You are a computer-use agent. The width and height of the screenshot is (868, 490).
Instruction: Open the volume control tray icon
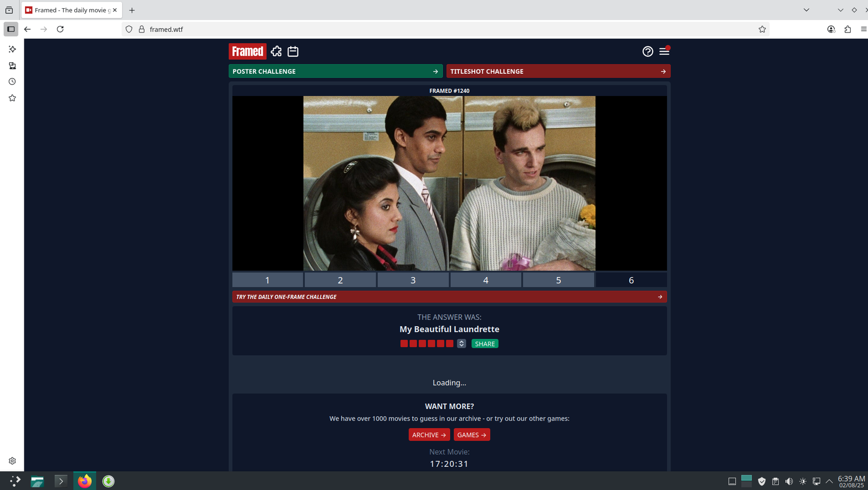tap(789, 481)
